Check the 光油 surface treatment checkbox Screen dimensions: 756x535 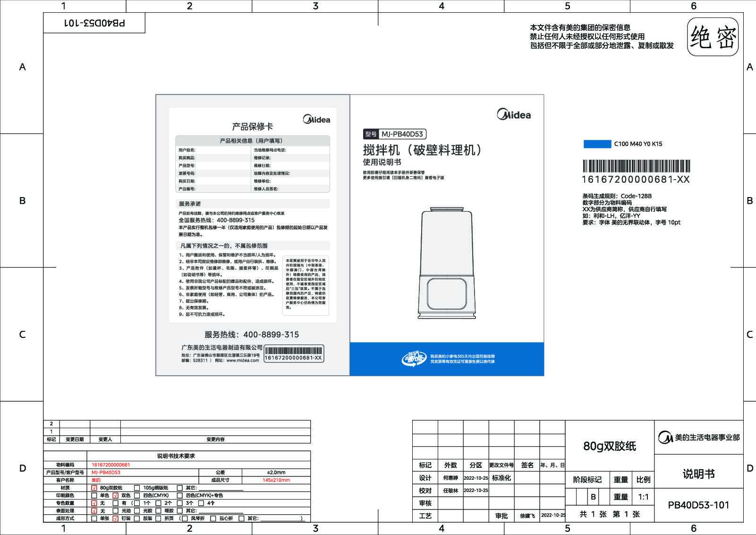coord(115,510)
